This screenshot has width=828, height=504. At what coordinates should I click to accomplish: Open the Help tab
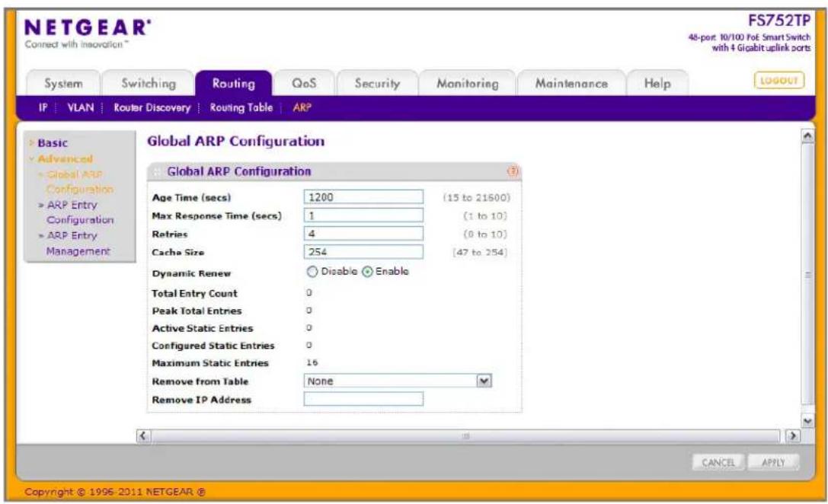pyautogui.click(x=657, y=84)
